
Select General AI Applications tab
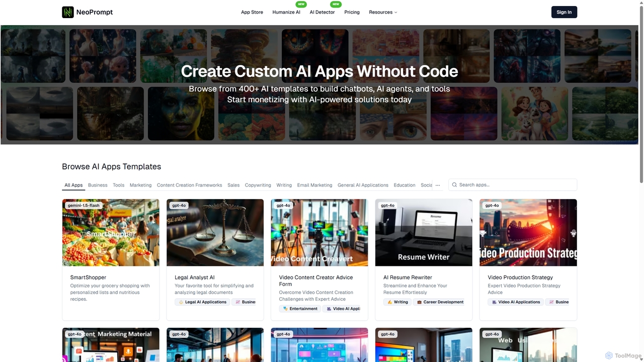coord(363,185)
